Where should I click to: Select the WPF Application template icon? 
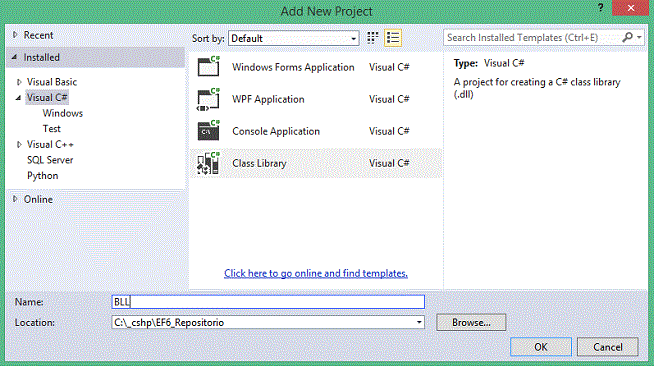coord(208,99)
